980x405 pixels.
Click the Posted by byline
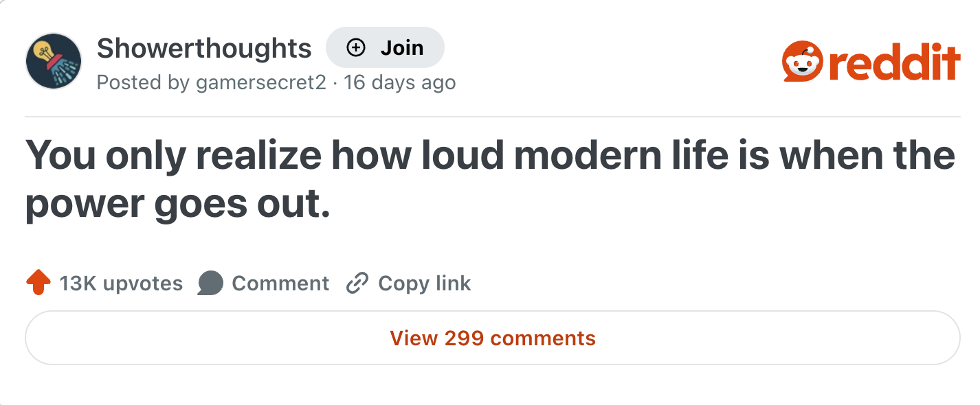pyautogui.click(x=145, y=82)
